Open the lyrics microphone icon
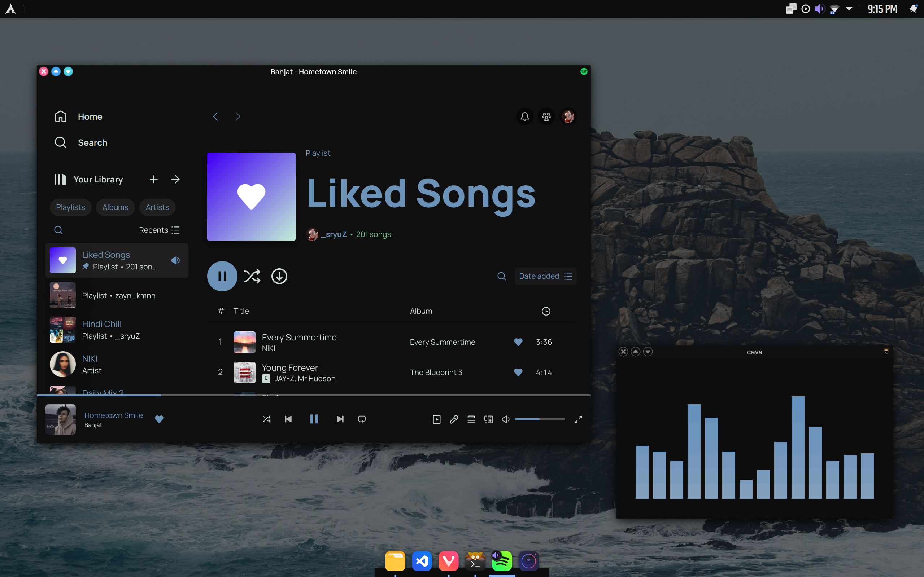This screenshot has height=577, width=924. click(x=454, y=419)
